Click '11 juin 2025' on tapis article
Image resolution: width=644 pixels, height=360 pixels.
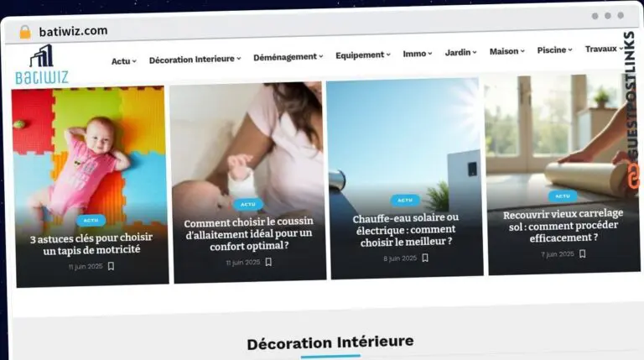[86, 267]
